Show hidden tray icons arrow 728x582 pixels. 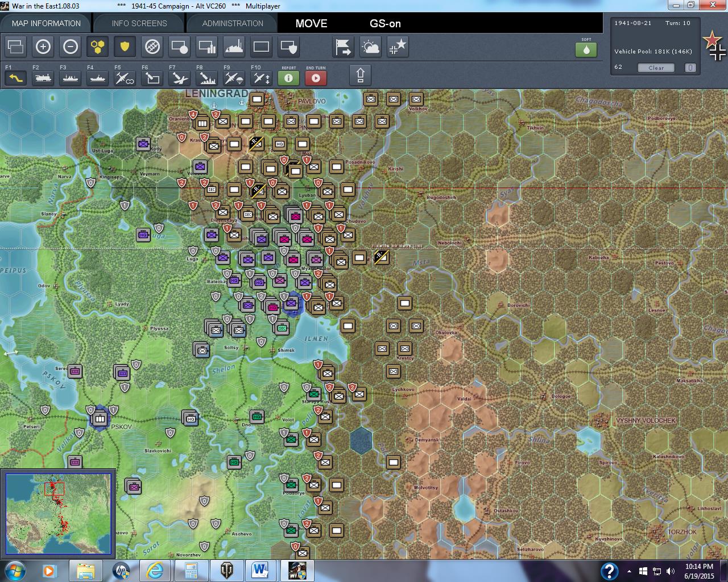pyautogui.click(x=629, y=571)
